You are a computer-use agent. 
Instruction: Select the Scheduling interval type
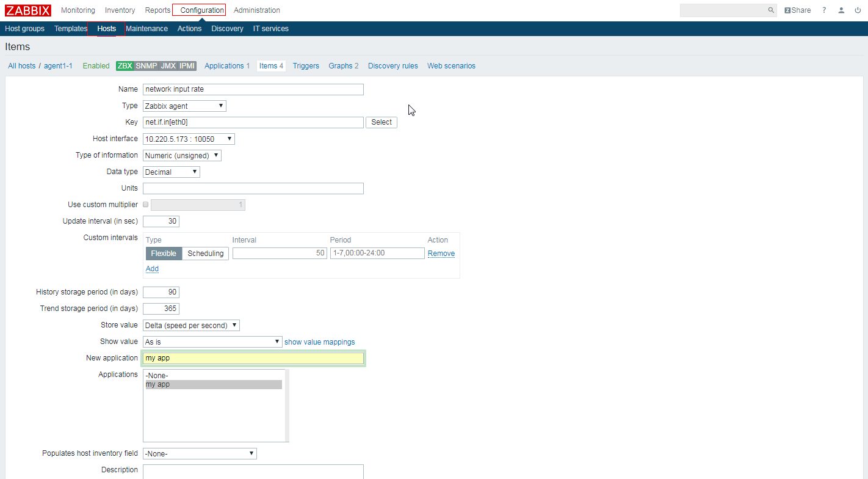206,254
